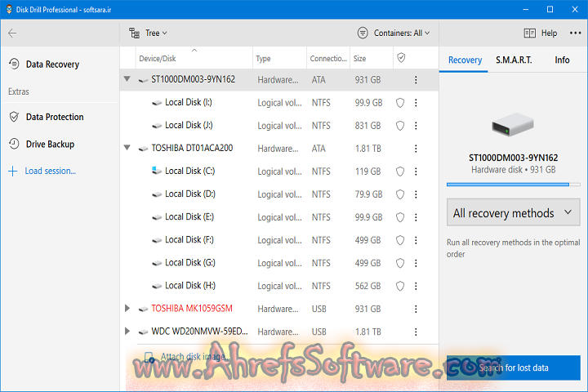588x392 pixels.
Task: Sort by the Connection column header
Action: (328, 59)
